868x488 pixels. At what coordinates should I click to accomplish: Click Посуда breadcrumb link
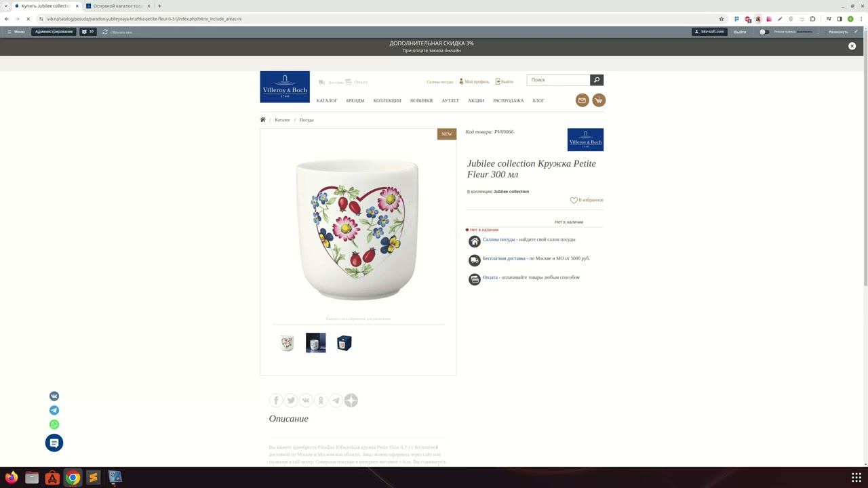pyautogui.click(x=307, y=120)
